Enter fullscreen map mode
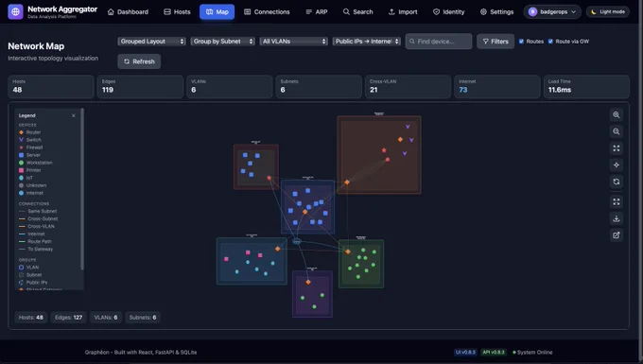This screenshot has height=364, width=643. [x=616, y=201]
